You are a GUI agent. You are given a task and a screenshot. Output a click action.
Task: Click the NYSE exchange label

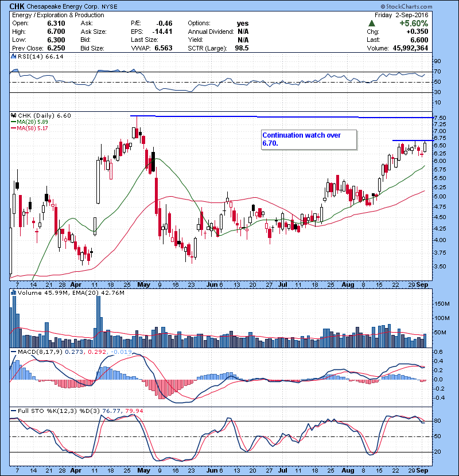coord(110,7)
